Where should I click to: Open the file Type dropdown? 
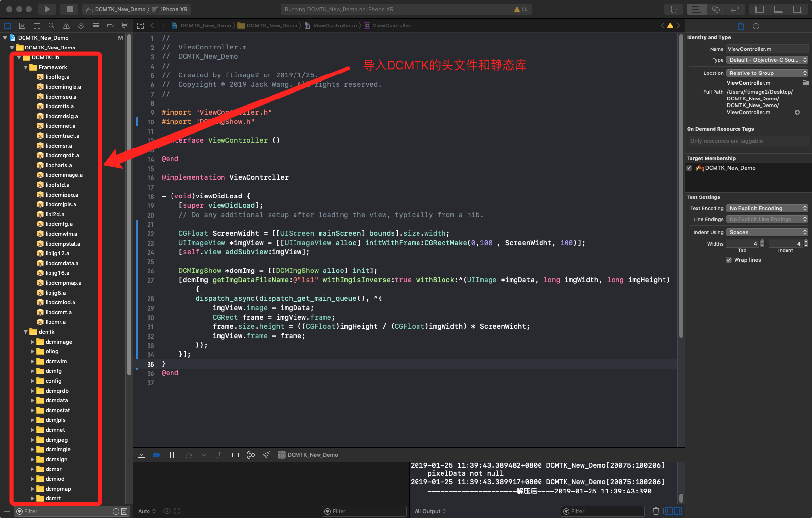767,60
